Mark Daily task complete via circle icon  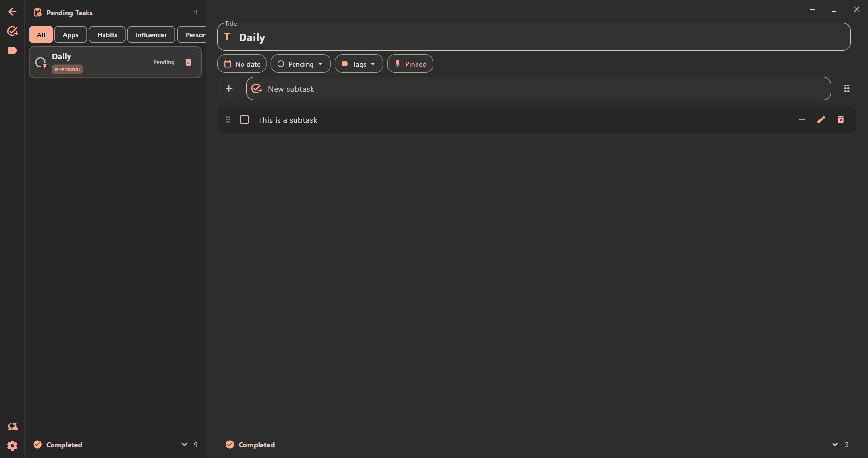click(x=41, y=62)
